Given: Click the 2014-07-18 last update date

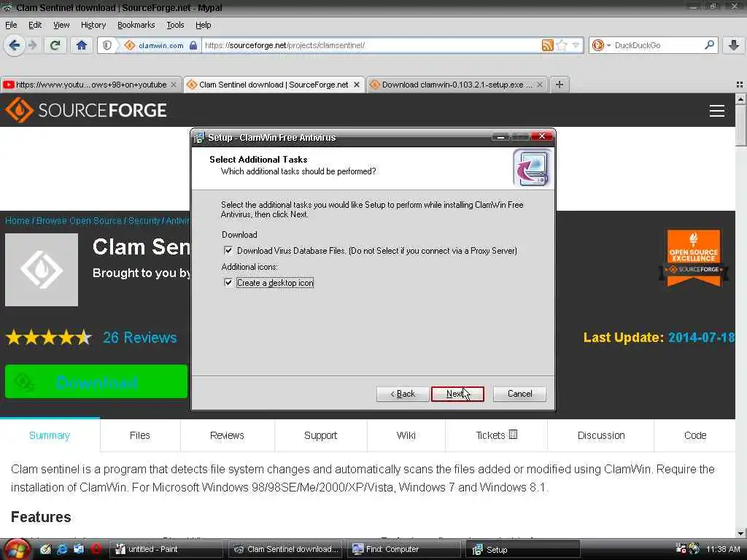Looking at the screenshot, I should point(701,338).
